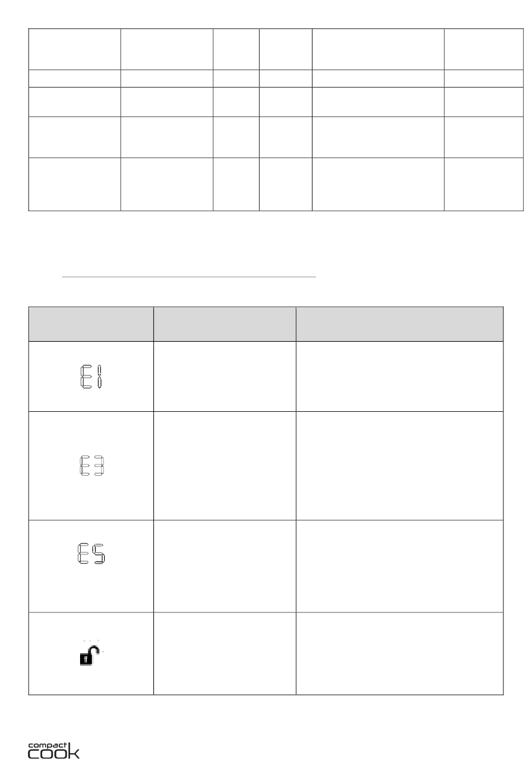
Task: Click the middle column cell beside the E1 icon
Action: [x=225, y=377]
